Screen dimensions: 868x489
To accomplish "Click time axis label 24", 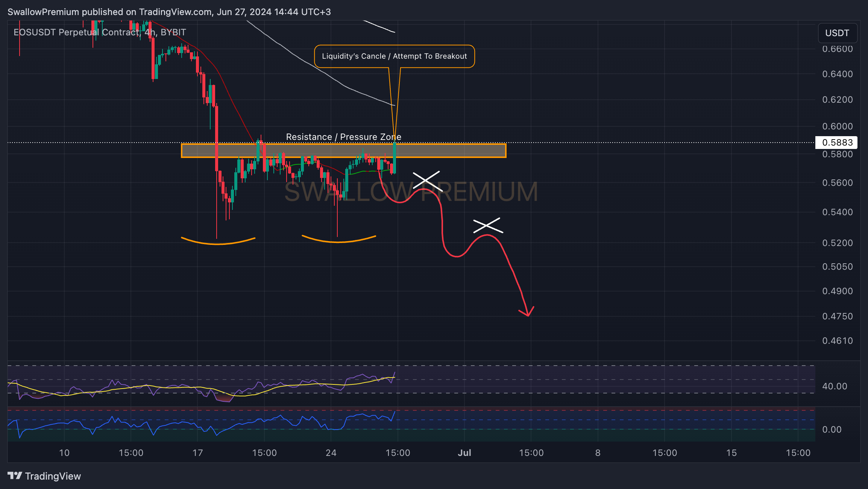I will 331,453.
